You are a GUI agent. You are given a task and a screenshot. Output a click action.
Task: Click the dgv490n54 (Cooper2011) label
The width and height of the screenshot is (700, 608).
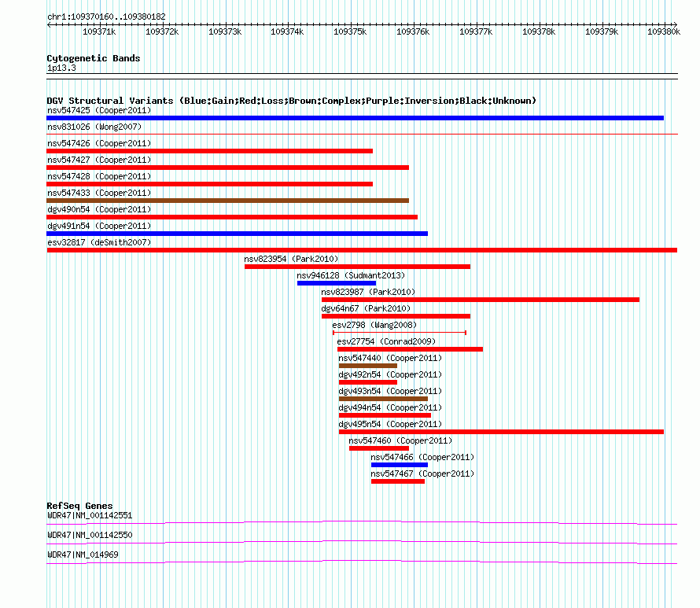pyautogui.click(x=99, y=209)
